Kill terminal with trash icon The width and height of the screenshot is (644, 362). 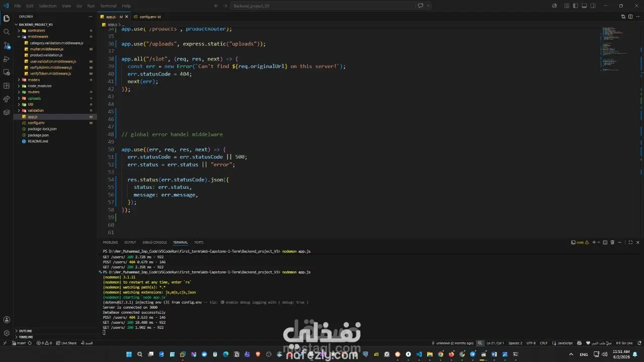pos(612,242)
